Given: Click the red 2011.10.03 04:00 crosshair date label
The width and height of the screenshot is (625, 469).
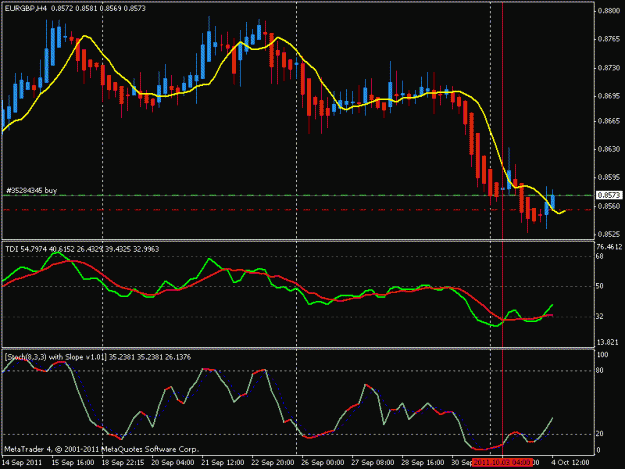Looking at the screenshot, I should [x=503, y=462].
